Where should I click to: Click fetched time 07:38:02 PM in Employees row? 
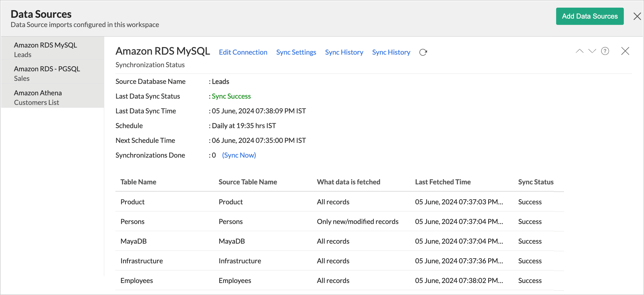pos(459,281)
